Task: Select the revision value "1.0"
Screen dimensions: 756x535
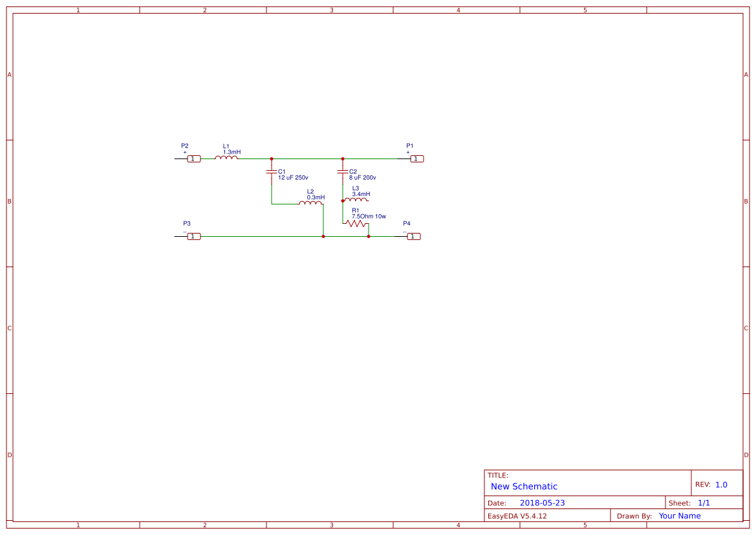Action: click(x=721, y=485)
